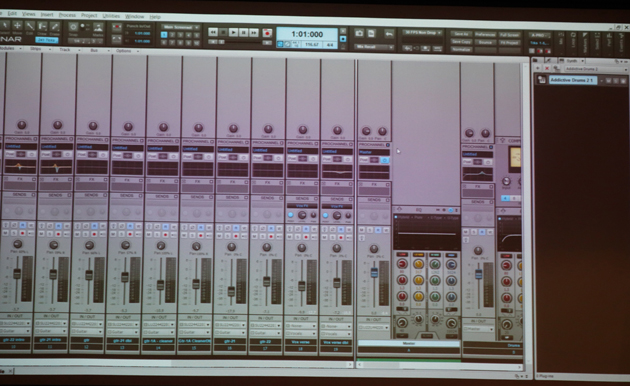The image size is (630, 386).
Task: Enable the send on track 18 Vox verse
Action: pos(290,215)
